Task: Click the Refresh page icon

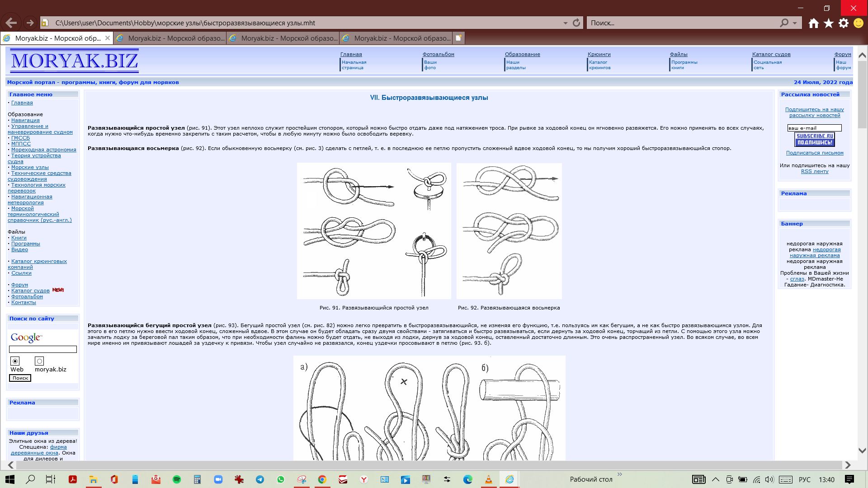Action: [576, 23]
